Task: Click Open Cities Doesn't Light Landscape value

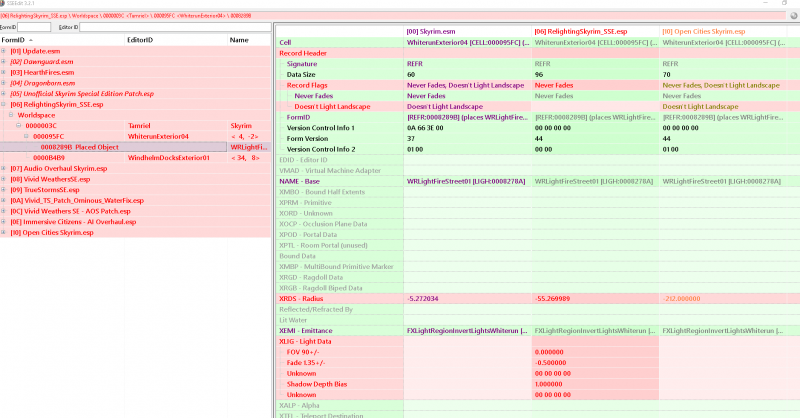Action: click(700, 107)
